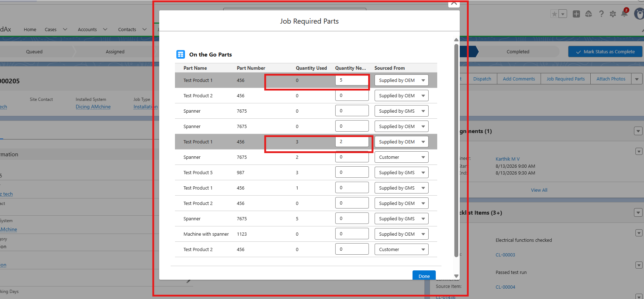Click the Done button
This screenshot has width=644, height=299.
(x=424, y=276)
